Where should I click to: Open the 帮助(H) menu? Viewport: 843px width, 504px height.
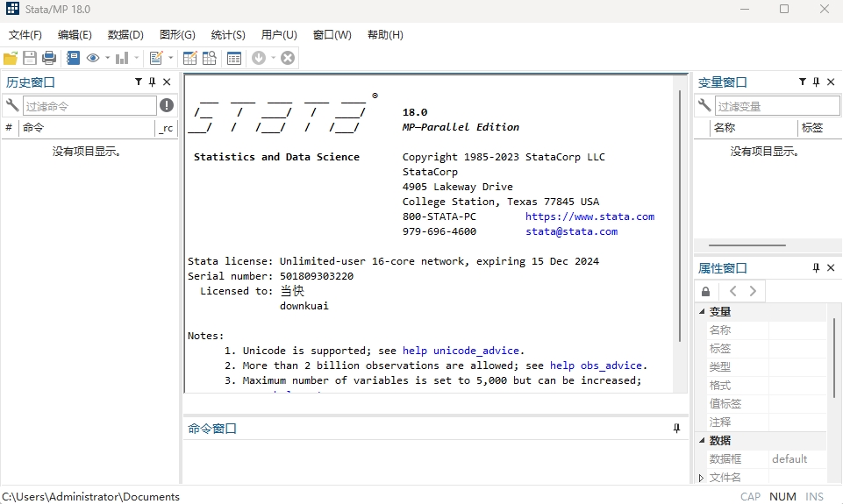(385, 35)
